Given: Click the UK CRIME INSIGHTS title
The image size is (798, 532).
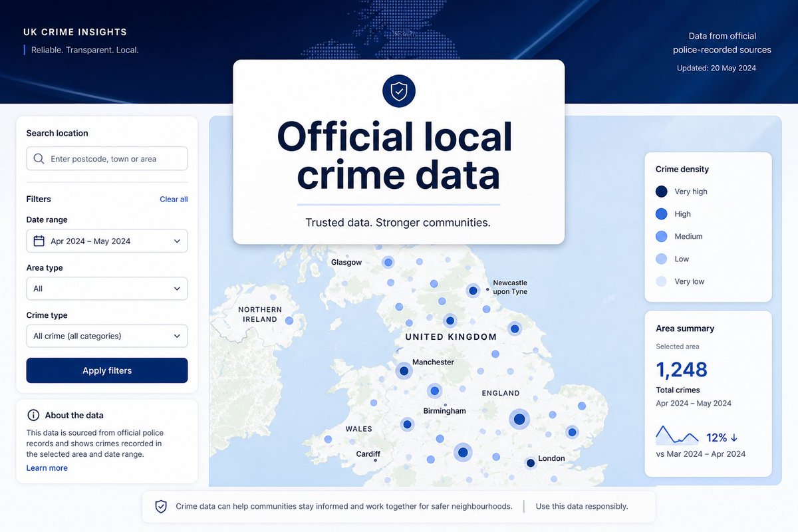Looking at the screenshot, I should (x=75, y=32).
